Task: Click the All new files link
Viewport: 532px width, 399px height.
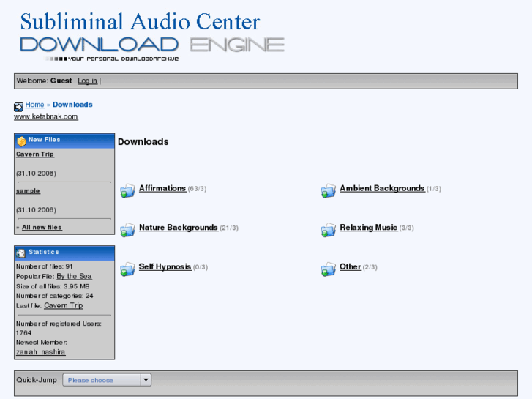Action: pyautogui.click(x=42, y=227)
